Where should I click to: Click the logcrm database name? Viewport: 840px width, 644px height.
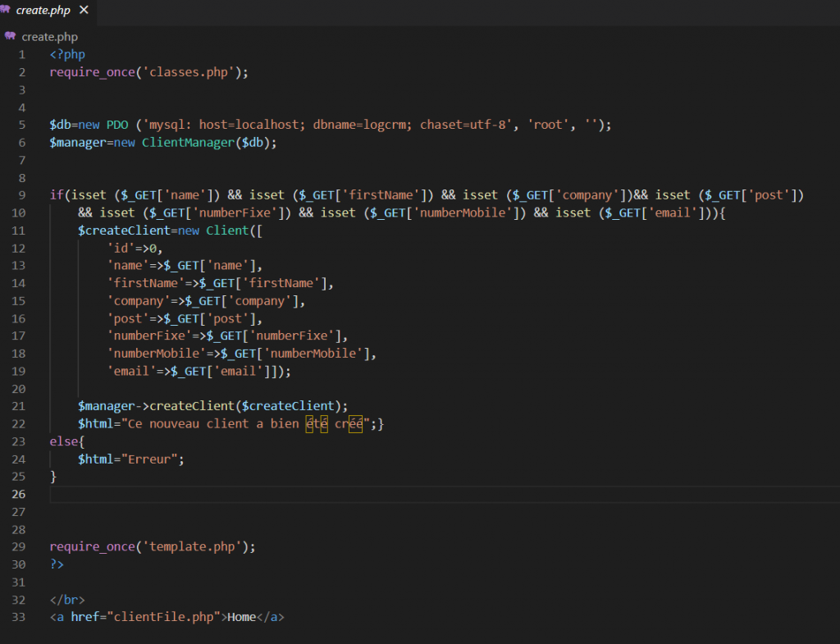[x=384, y=125]
